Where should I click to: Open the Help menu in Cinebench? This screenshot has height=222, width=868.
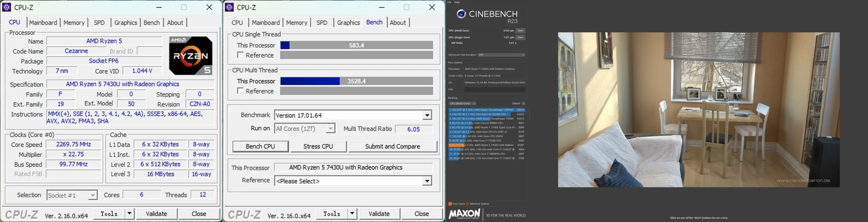point(457,2)
